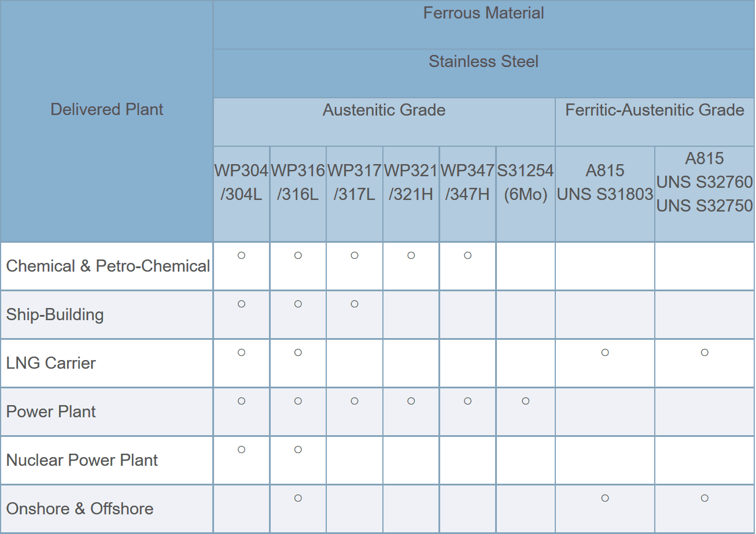756x534 pixels.
Task: Click circle for Power Plant under S31254
Action: pos(525,401)
